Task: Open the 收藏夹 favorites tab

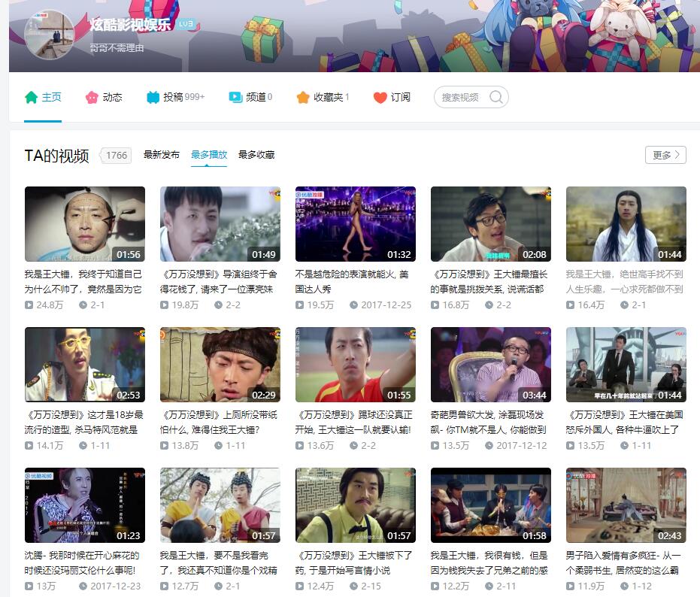Action: pyautogui.click(x=323, y=97)
